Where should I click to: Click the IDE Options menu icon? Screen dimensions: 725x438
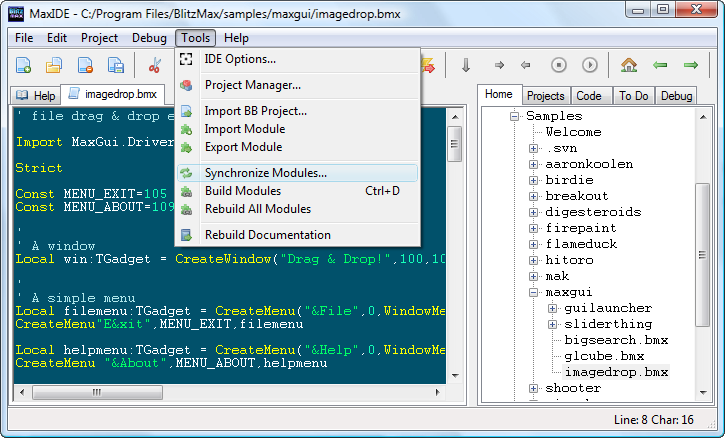186,59
